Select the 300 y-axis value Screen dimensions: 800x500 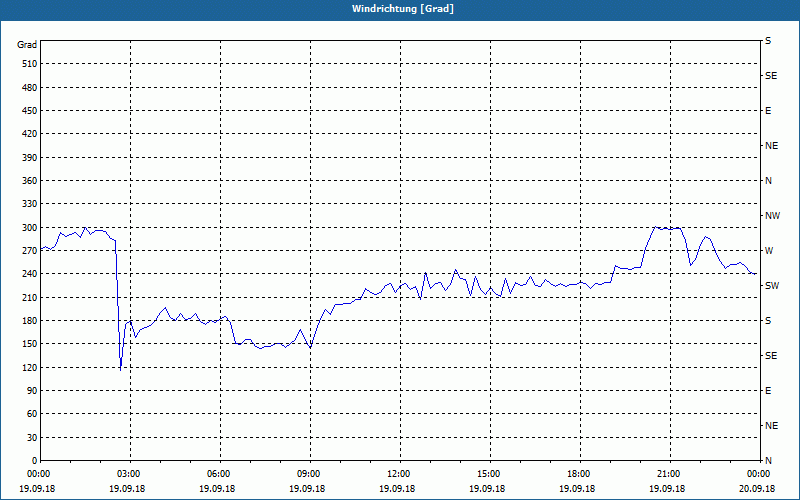click(x=29, y=228)
